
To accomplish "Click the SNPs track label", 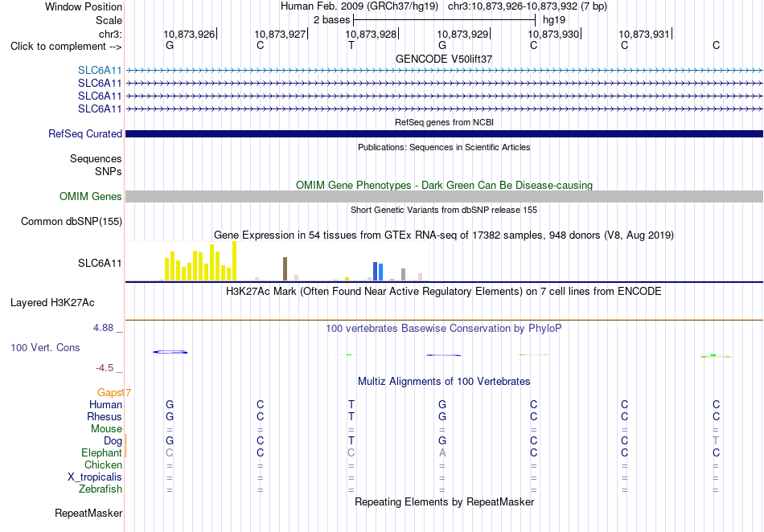I will (x=109, y=171).
